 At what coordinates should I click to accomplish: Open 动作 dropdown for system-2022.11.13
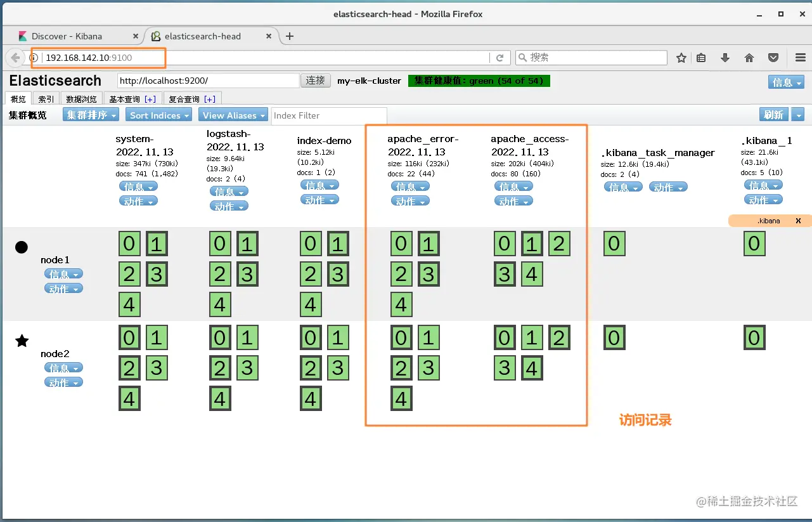coord(138,201)
